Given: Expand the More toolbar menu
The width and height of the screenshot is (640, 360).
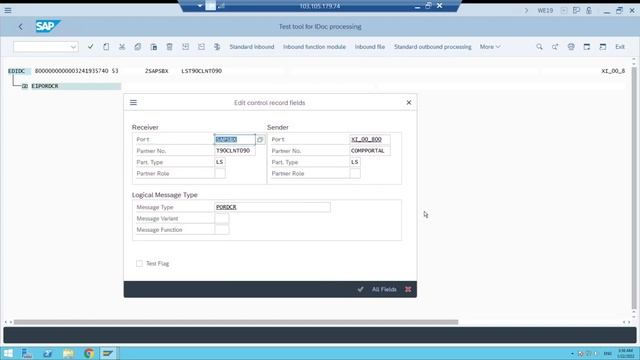Looking at the screenshot, I should [x=490, y=47].
